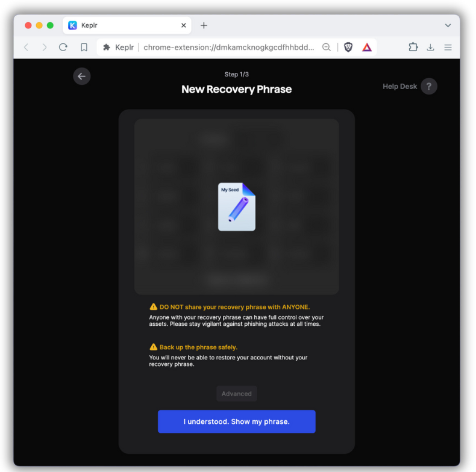This screenshot has width=476, height=472.
Task: Open the browser extensions puzzle icon
Action: 413,47
